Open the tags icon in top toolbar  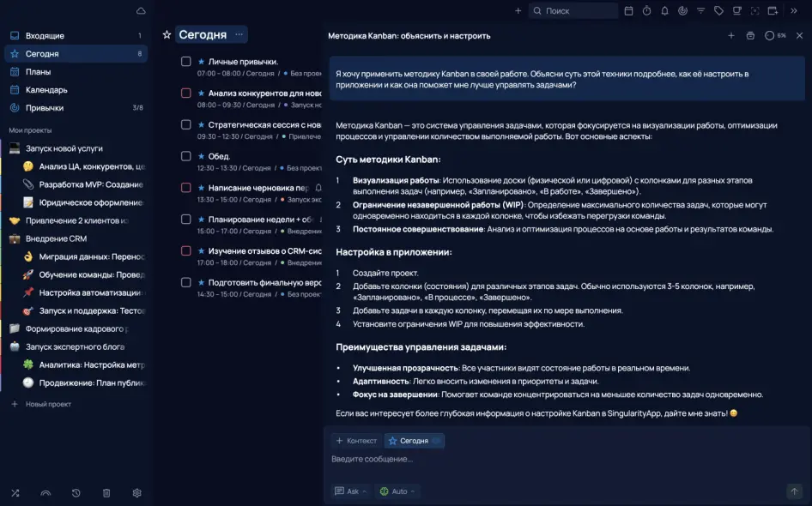click(718, 11)
